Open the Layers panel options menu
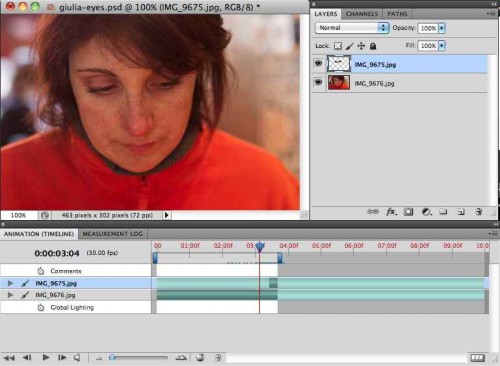 [x=491, y=14]
